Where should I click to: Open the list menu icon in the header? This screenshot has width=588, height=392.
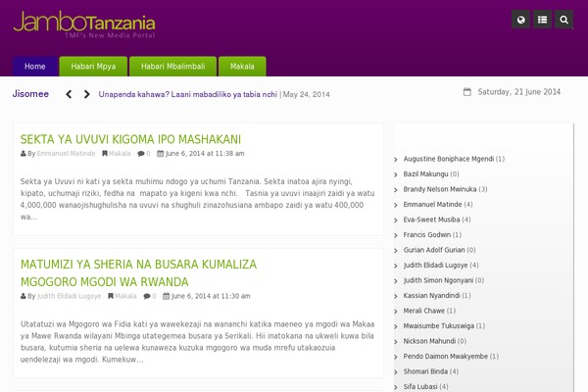(542, 20)
